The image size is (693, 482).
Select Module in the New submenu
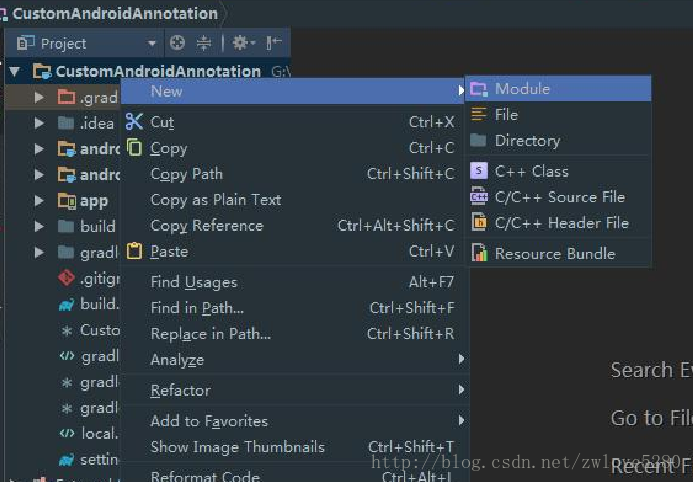coord(558,89)
